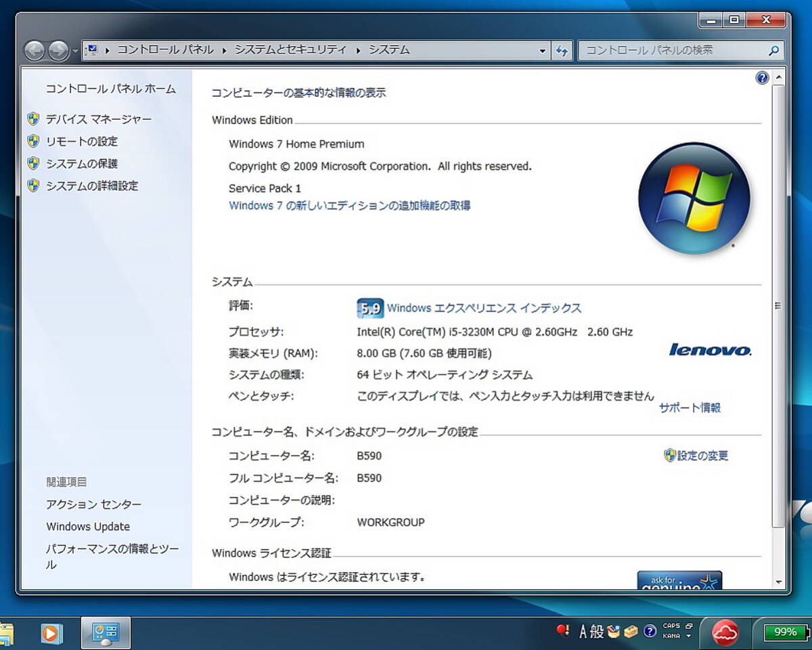Image resolution: width=812 pixels, height=650 pixels.
Task: Click the Intel(R) Core(TM) i5-3230M processor text
Action: click(495, 332)
